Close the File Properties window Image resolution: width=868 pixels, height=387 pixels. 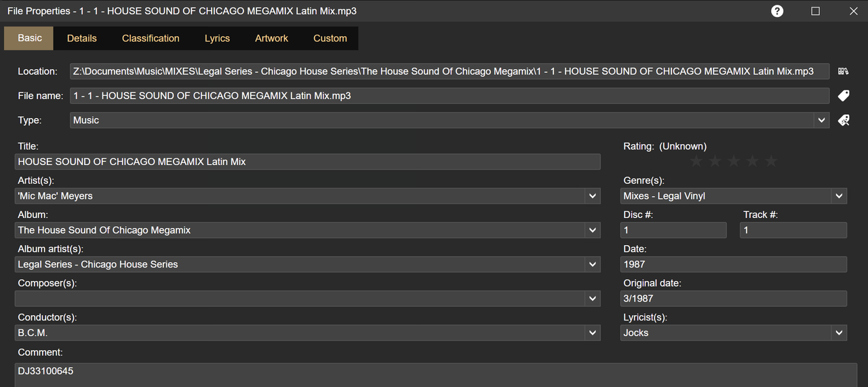click(x=853, y=11)
